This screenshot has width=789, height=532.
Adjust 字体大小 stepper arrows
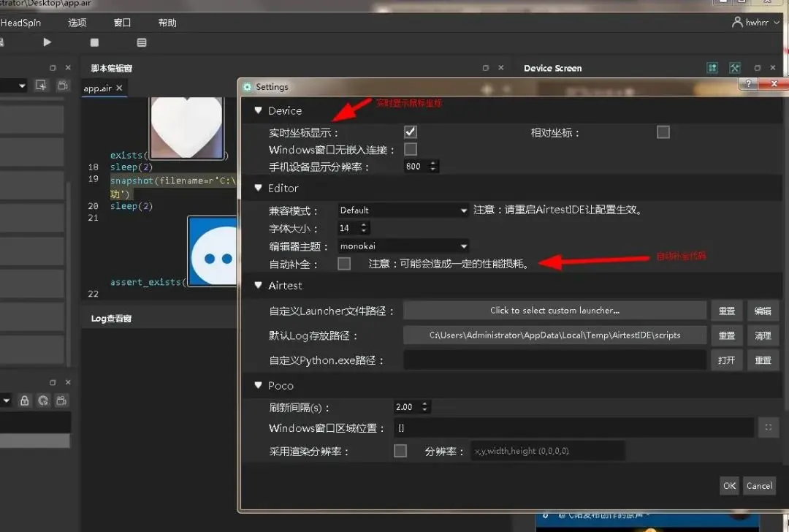click(x=365, y=228)
